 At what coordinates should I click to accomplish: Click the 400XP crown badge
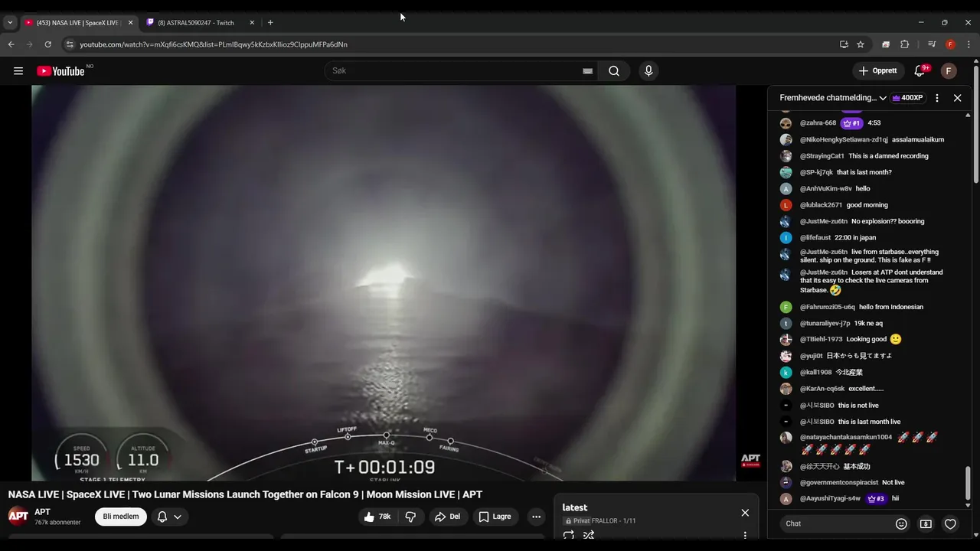click(908, 98)
